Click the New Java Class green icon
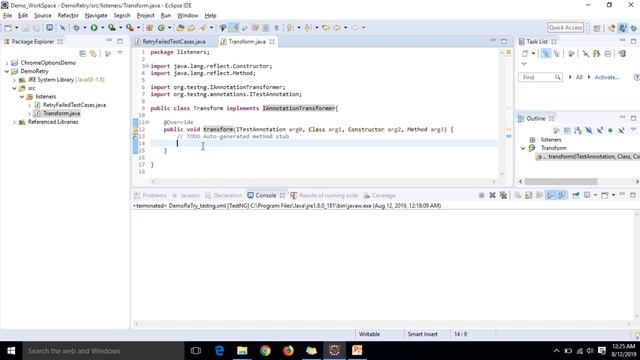 (x=161, y=28)
